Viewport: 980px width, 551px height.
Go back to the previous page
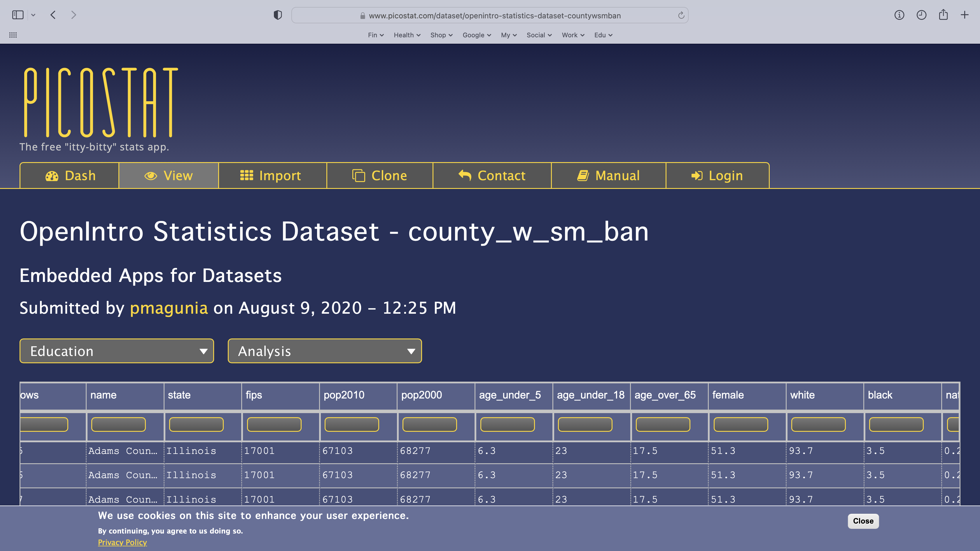tap(53, 15)
